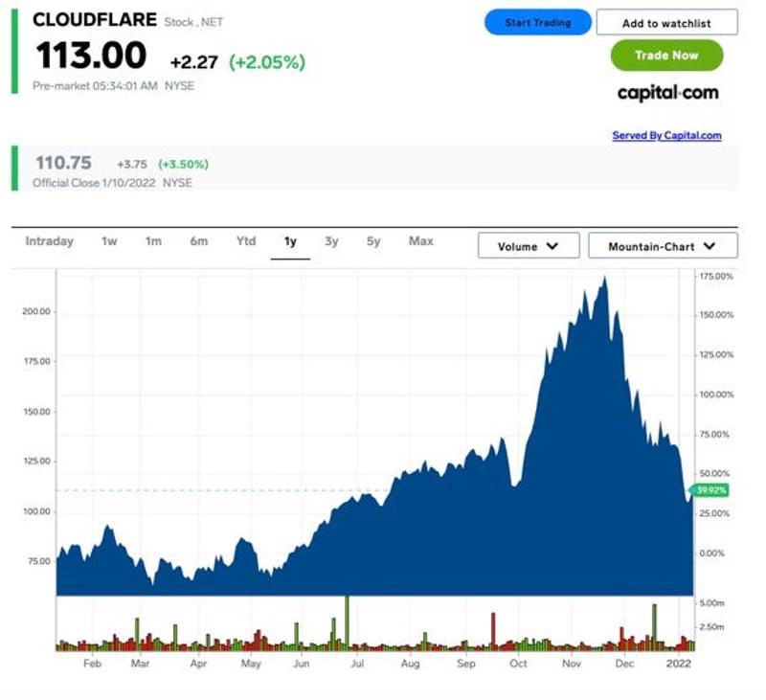766x700 pixels.
Task: Switch chart to Intraday range
Action: tap(50, 241)
